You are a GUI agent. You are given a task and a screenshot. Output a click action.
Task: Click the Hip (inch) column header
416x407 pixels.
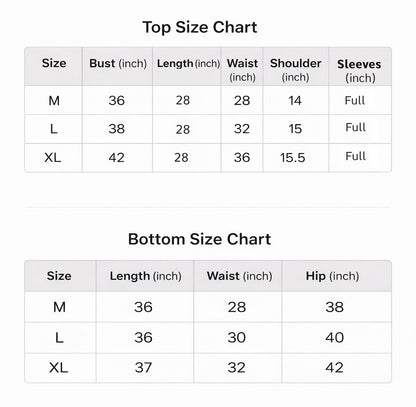(x=332, y=276)
